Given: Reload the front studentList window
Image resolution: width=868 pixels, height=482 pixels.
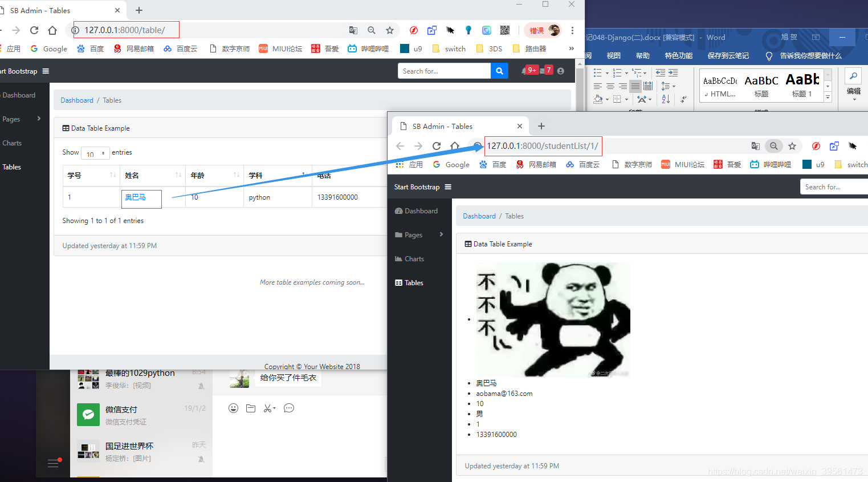Looking at the screenshot, I should pyautogui.click(x=437, y=146).
